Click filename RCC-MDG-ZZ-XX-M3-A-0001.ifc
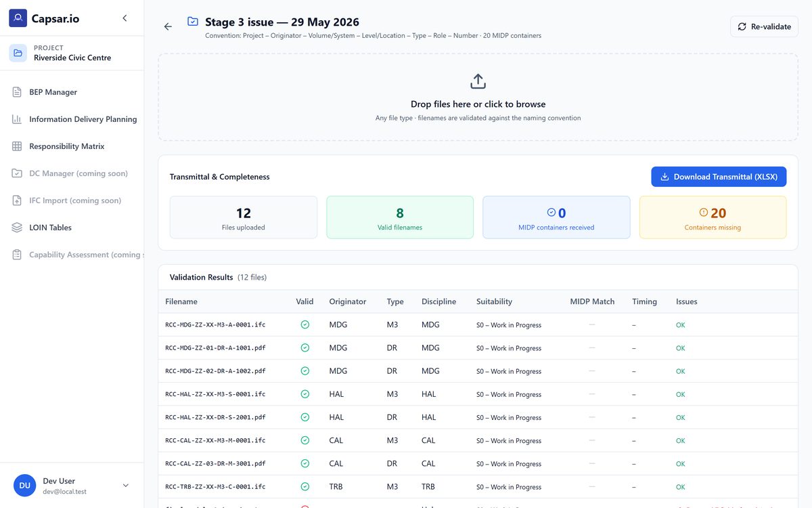The height and width of the screenshot is (508, 812). pyautogui.click(x=215, y=325)
